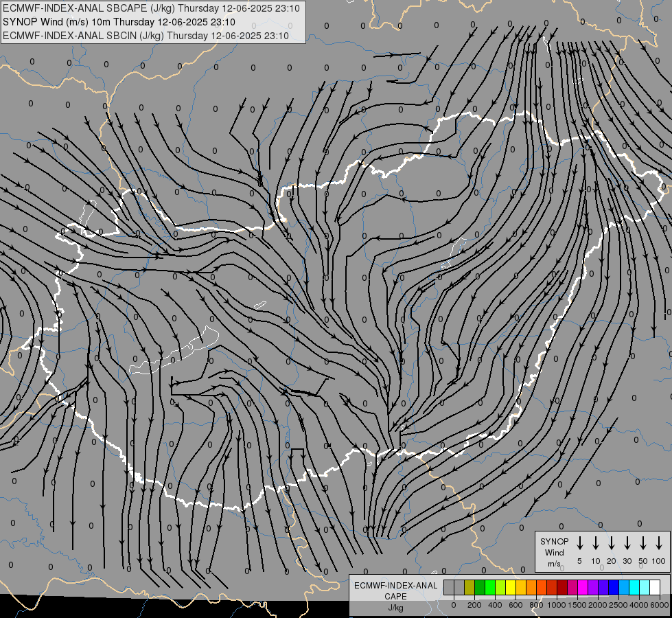Screen dimensions: 672x618
Task: Select the red swatch ending at 1000
Action: point(552,587)
